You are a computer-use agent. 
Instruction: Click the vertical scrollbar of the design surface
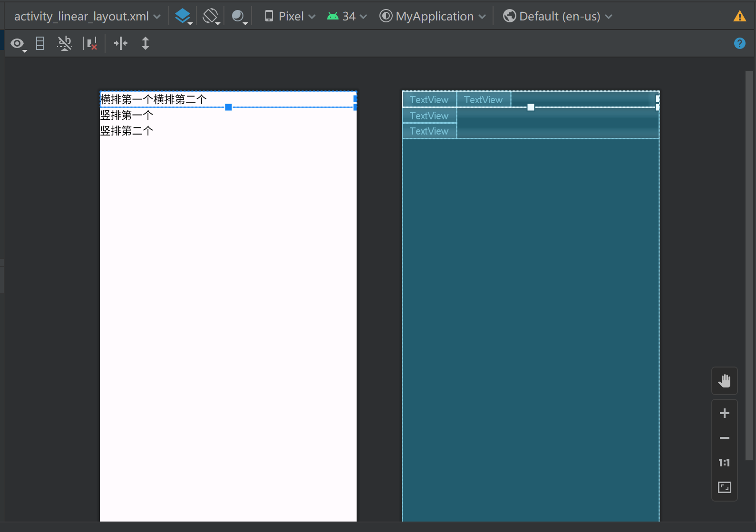coord(749,265)
